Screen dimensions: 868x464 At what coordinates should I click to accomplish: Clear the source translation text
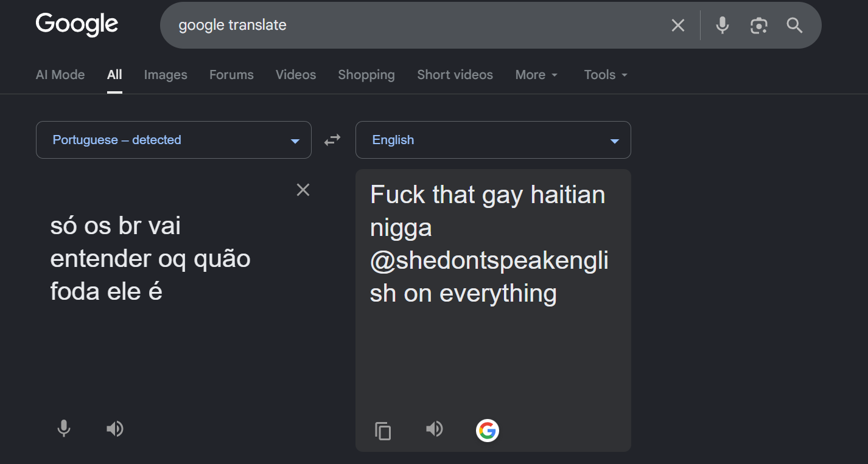(x=303, y=190)
